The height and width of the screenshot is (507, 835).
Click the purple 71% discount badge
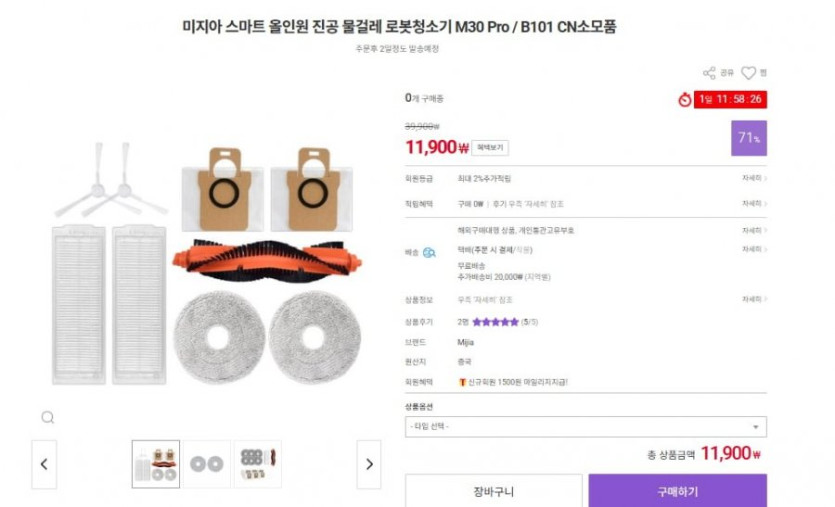point(749,138)
